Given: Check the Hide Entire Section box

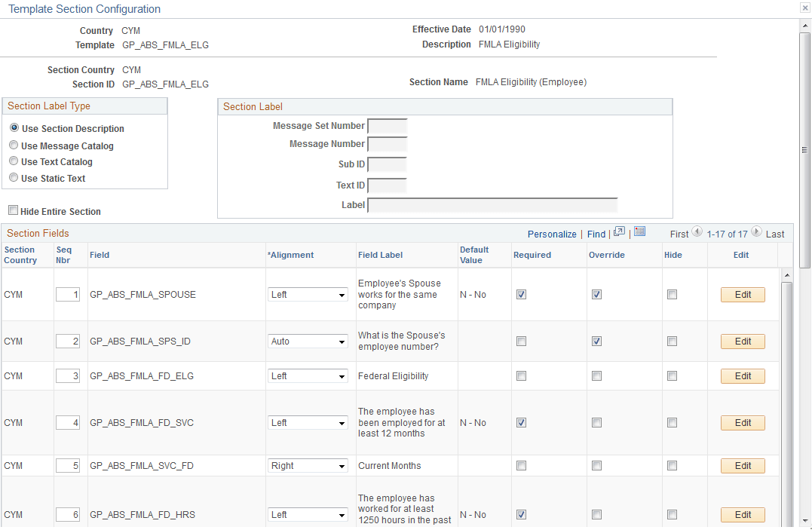Looking at the screenshot, I should point(13,210).
